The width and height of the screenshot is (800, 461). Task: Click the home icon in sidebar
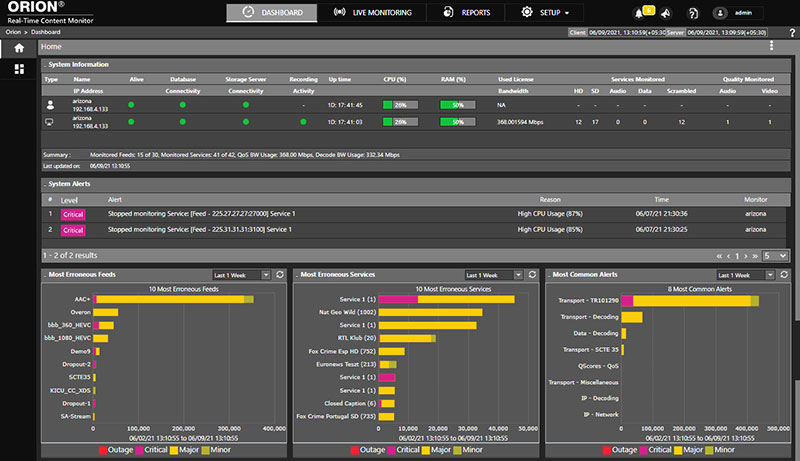click(18, 47)
